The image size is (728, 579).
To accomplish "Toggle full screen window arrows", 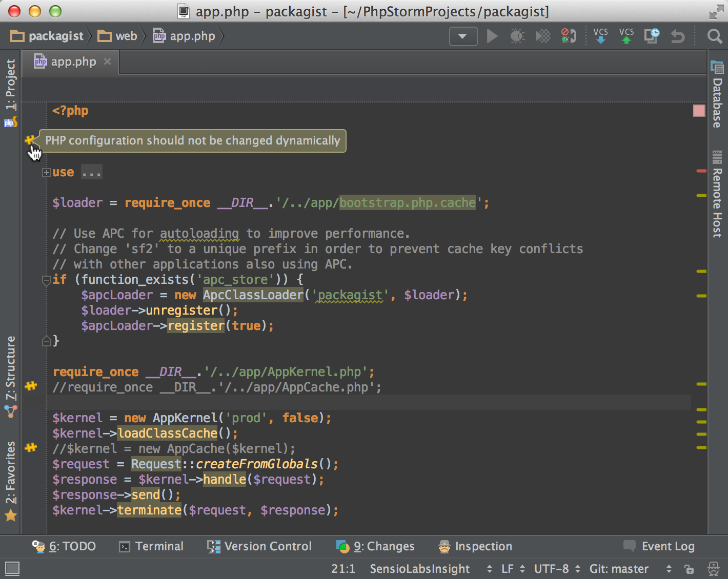I will pos(716,12).
